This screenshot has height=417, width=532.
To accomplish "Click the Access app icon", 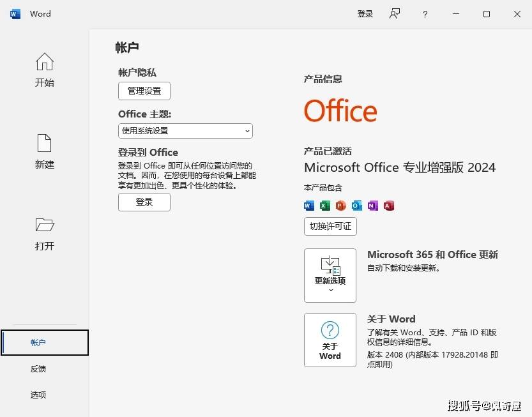I will [x=388, y=206].
